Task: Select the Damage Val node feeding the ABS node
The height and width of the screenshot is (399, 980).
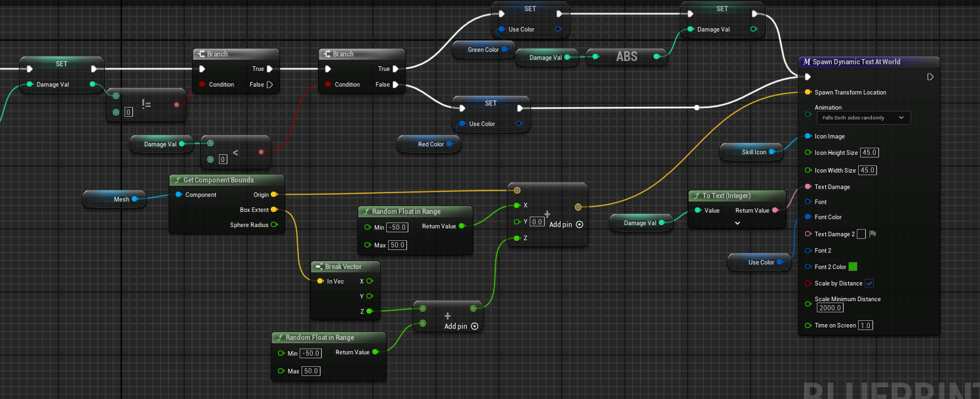Action: (x=547, y=58)
